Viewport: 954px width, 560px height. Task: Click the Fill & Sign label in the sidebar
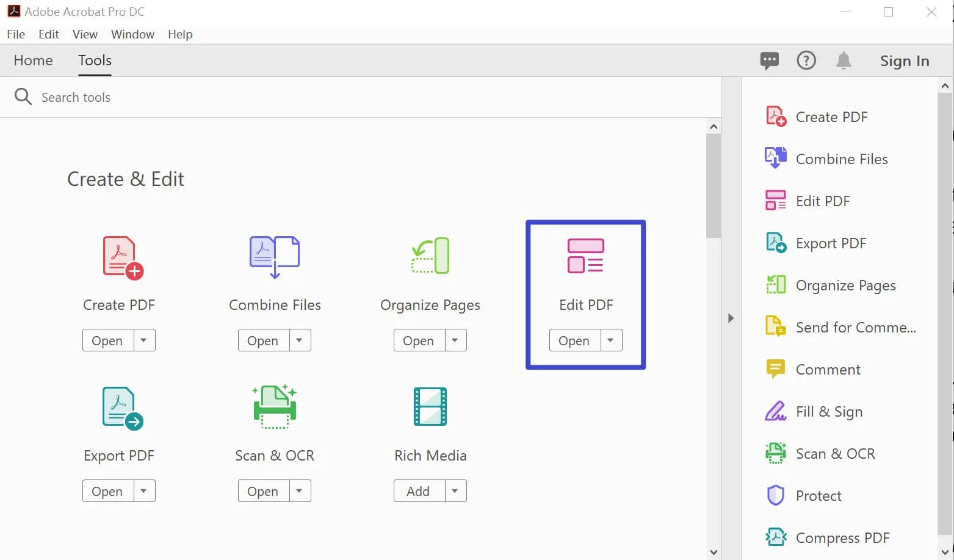point(829,411)
